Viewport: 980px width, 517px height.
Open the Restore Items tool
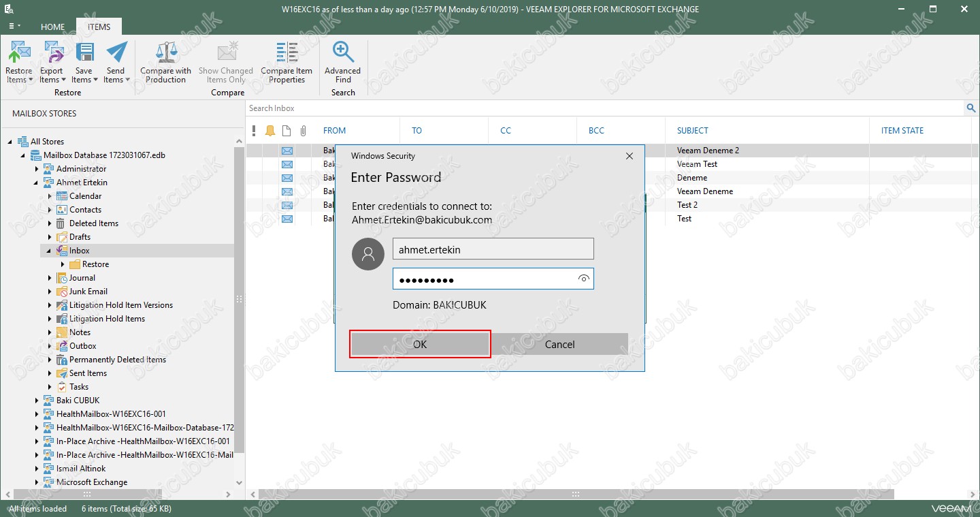tap(19, 62)
